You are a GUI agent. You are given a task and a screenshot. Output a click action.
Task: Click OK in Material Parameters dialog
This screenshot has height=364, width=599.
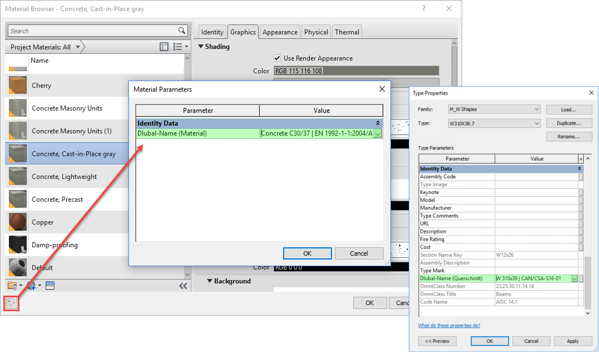tap(307, 253)
